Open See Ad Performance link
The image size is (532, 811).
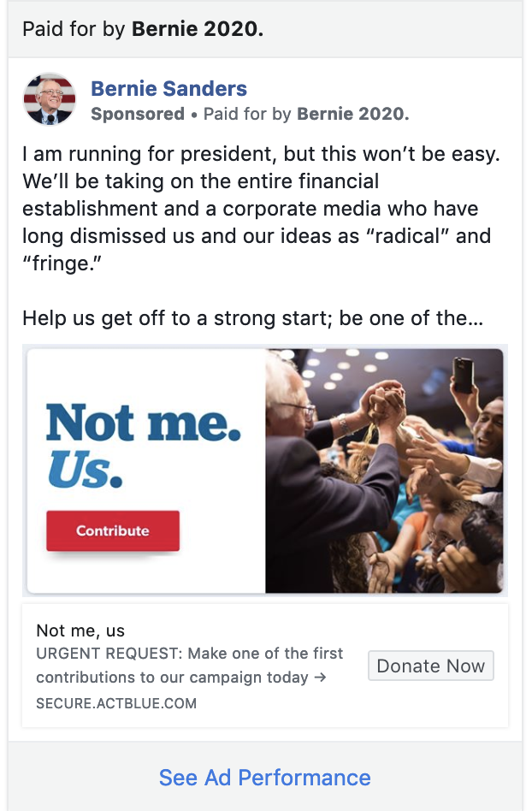(264, 778)
